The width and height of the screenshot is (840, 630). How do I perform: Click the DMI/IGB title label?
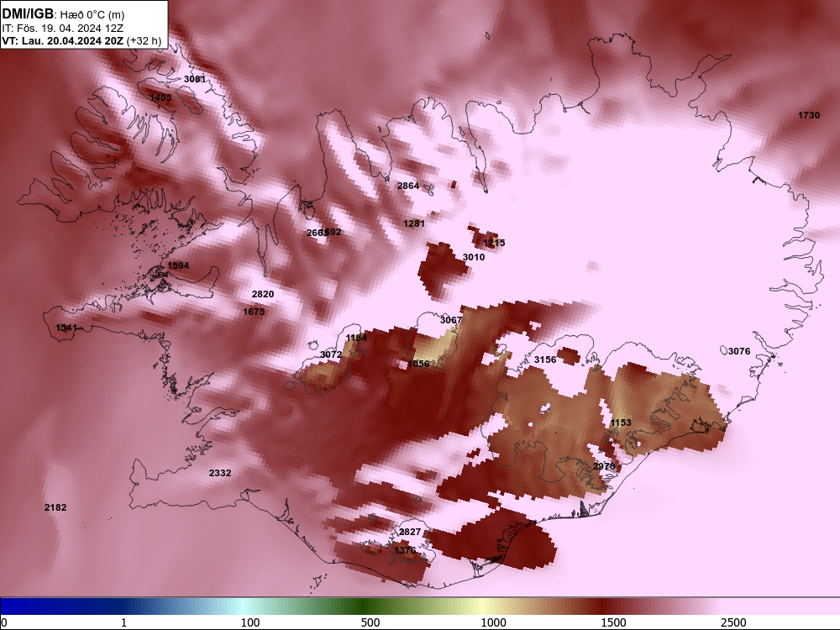pos(28,14)
